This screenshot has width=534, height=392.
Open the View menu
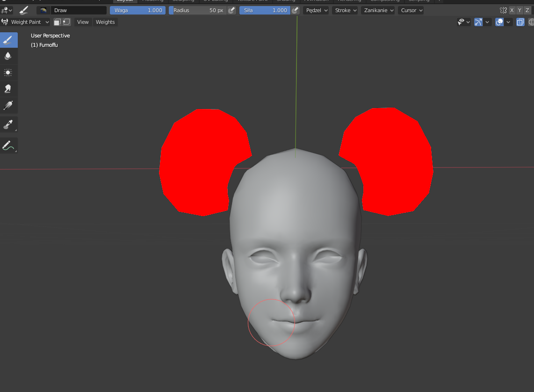(x=83, y=22)
